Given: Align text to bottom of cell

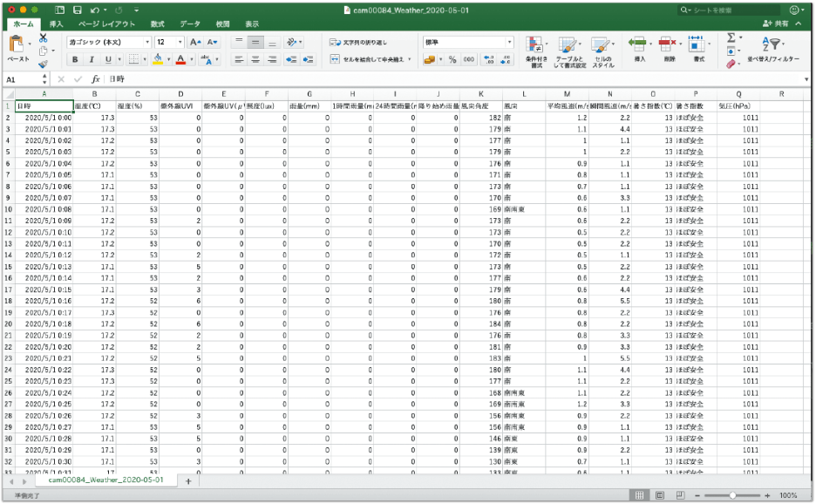Looking at the screenshot, I should tap(272, 42).
